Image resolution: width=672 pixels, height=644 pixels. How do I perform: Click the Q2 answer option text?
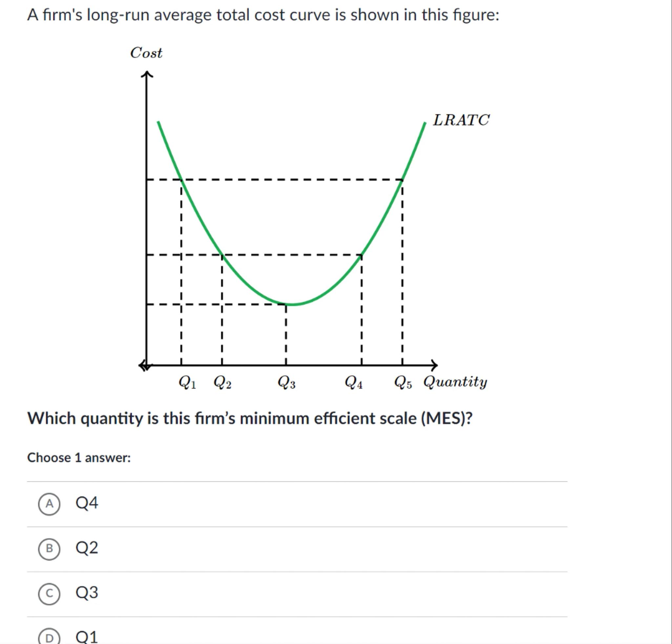coord(87,548)
